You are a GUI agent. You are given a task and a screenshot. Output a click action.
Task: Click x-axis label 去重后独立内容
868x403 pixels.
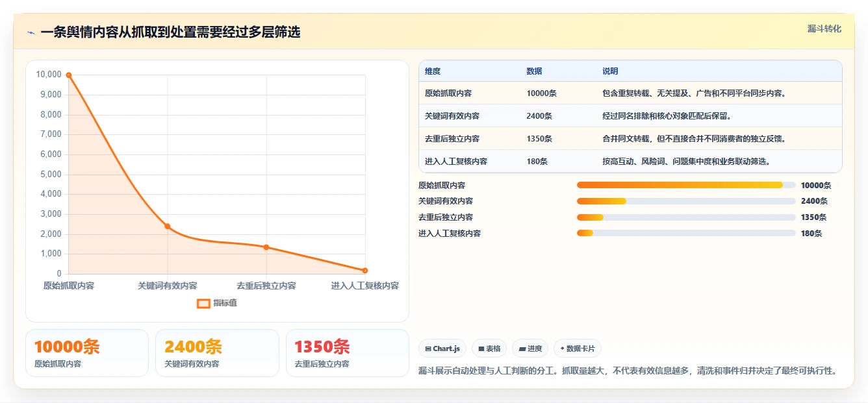coord(266,286)
